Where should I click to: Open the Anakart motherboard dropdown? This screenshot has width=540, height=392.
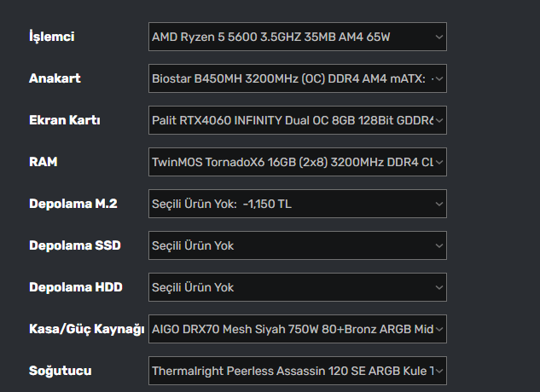click(297, 78)
